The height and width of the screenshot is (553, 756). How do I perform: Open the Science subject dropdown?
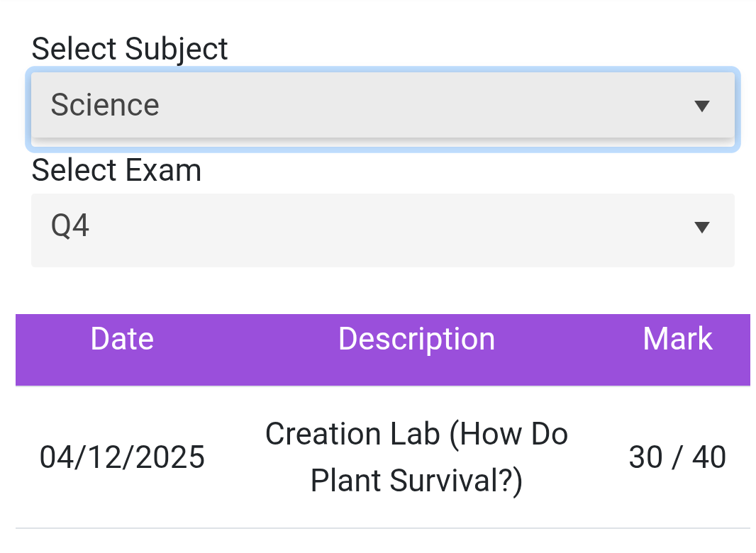click(x=383, y=106)
